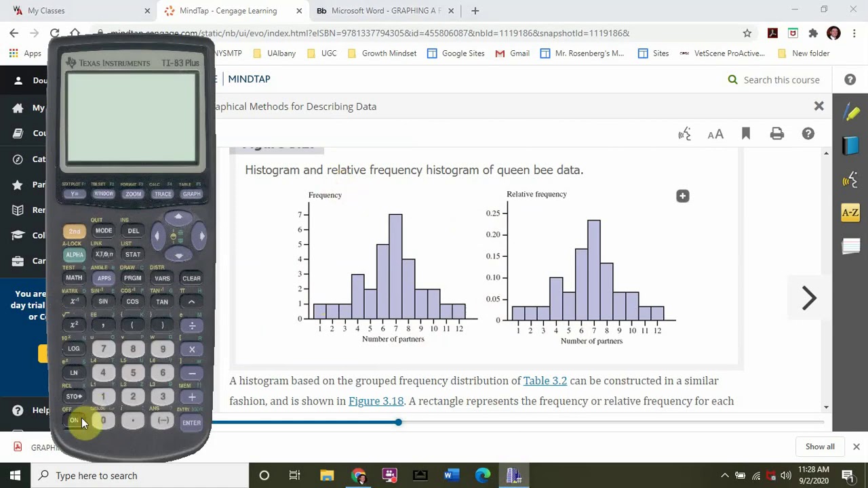Screen dimensions: 868x488
Task: Click the calculator WINDOW key
Action: tap(104, 194)
